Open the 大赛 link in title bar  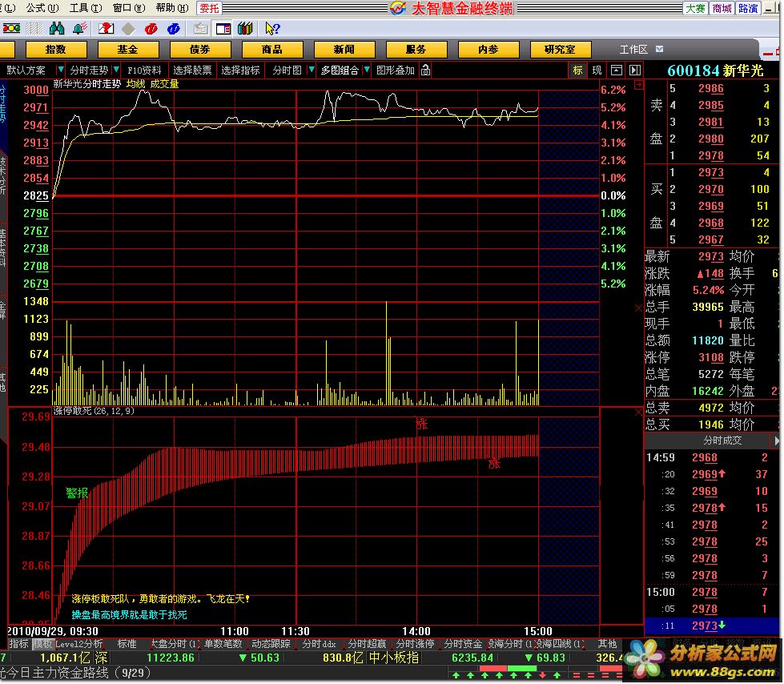[695, 9]
